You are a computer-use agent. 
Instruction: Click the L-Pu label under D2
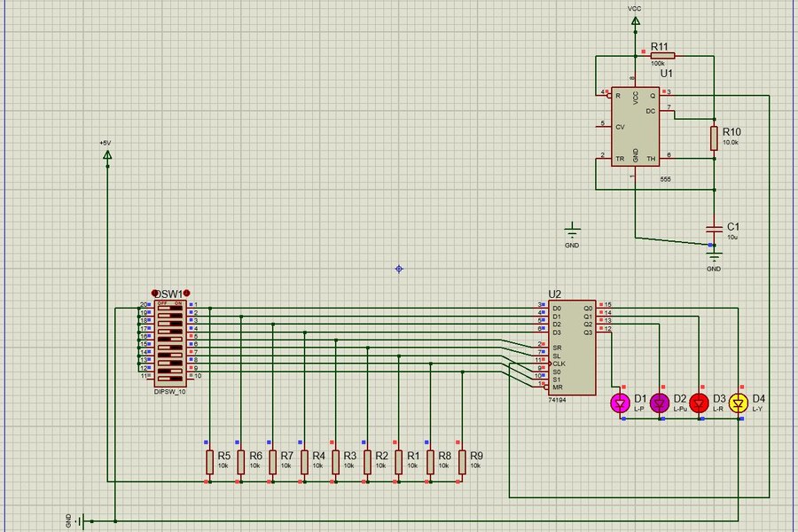[680, 409]
